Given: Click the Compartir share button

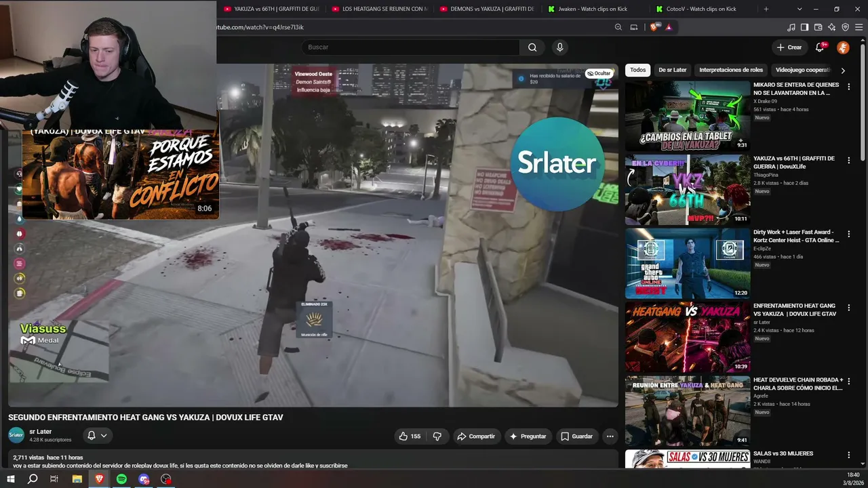Looking at the screenshot, I should click(x=476, y=436).
